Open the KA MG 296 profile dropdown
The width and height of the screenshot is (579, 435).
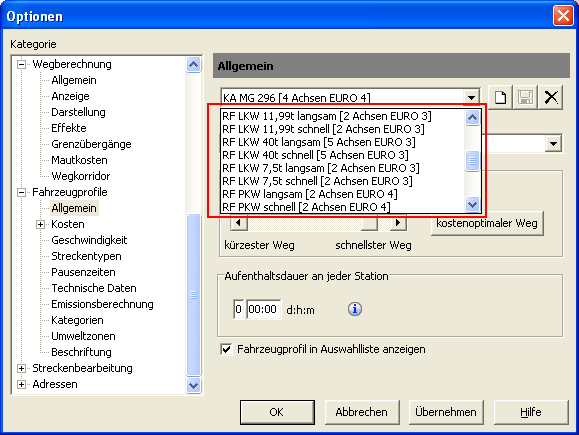click(x=471, y=97)
